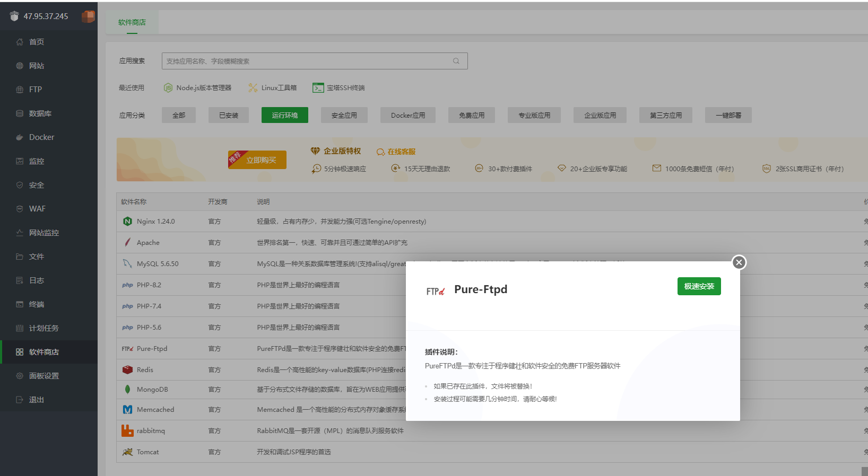Click the 企业版特权 diamond icon

pos(315,151)
